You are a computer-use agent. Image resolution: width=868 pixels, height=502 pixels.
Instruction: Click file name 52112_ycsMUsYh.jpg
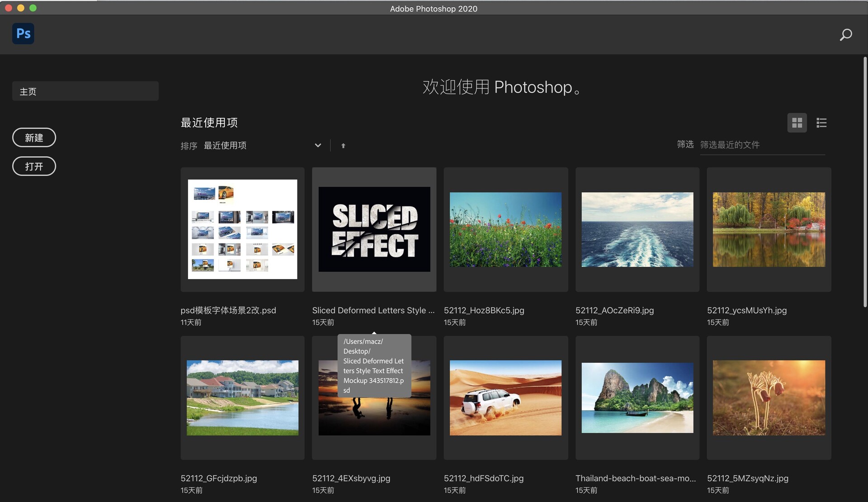747,310
